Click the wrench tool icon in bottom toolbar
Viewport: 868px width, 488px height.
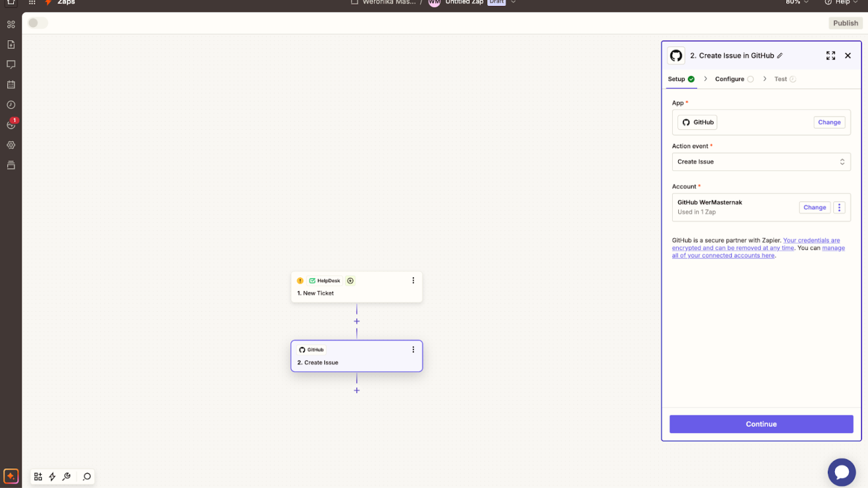(x=67, y=476)
